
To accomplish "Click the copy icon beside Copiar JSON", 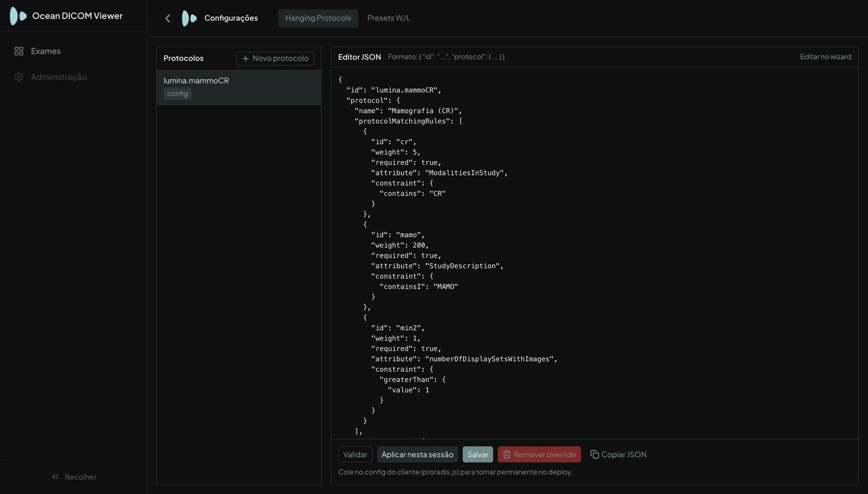I will click(595, 454).
